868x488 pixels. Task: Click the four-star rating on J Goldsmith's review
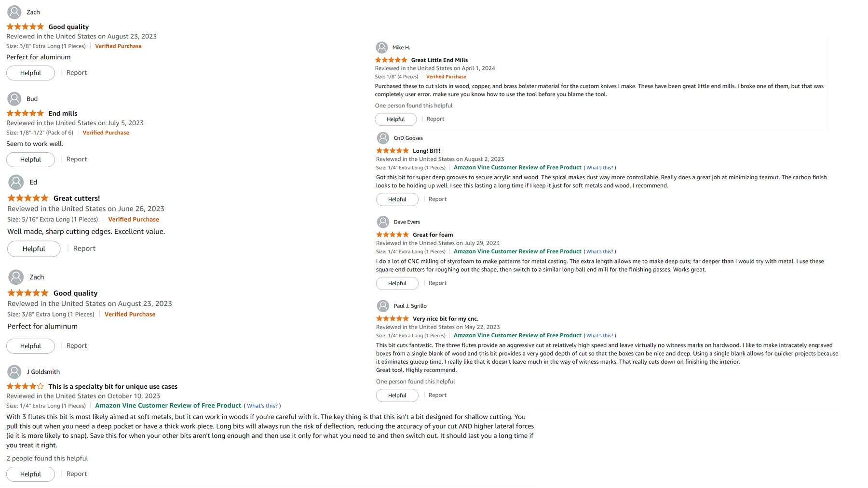coord(25,386)
